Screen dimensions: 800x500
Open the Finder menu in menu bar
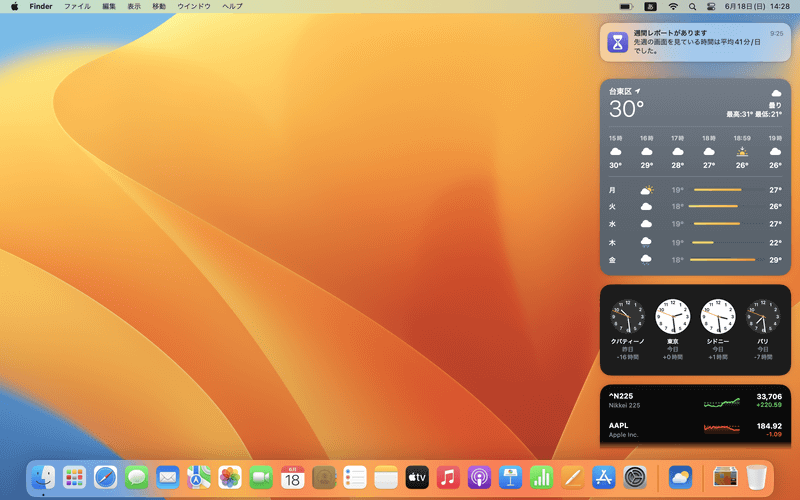41,6
